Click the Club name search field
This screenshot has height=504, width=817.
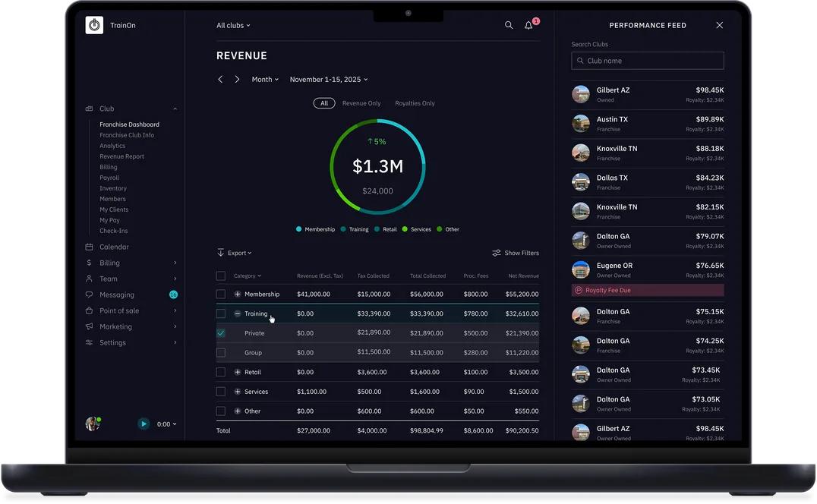[648, 61]
